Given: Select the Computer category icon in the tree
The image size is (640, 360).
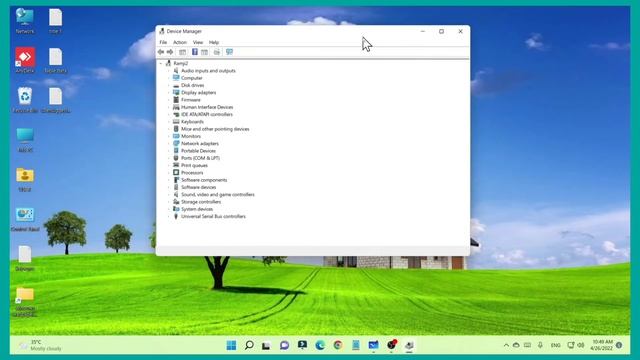Looking at the screenshot, I should click(x=176, y=78).
